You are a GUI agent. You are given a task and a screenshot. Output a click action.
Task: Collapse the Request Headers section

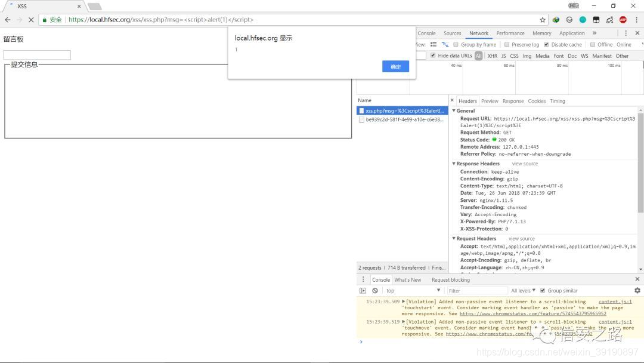(454, 238)
